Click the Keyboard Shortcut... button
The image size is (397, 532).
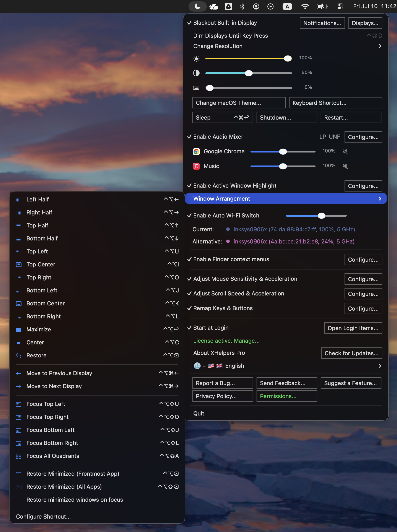point(335,103)
